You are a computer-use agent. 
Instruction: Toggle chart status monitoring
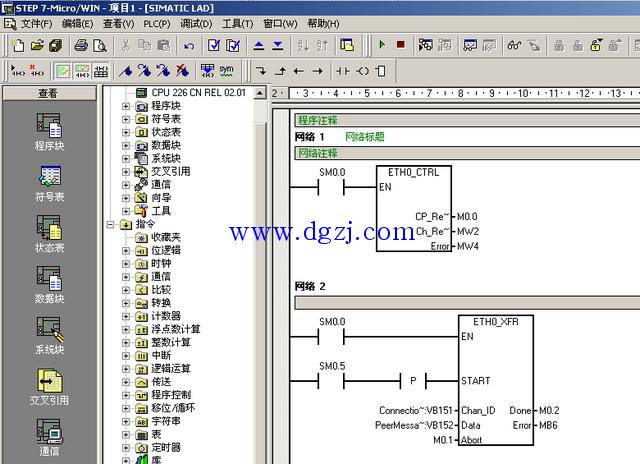click(470, 45)
